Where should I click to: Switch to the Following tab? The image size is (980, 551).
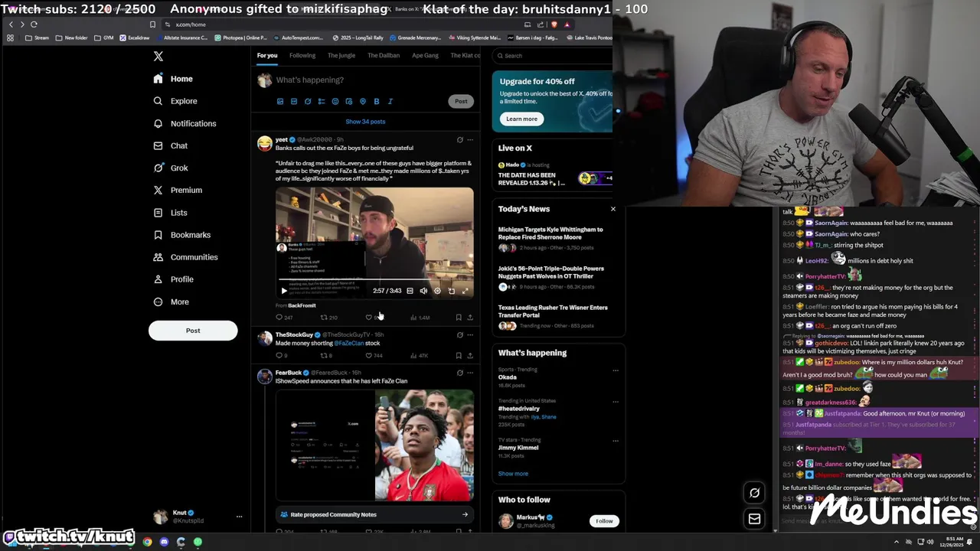[x=302, y=55]
